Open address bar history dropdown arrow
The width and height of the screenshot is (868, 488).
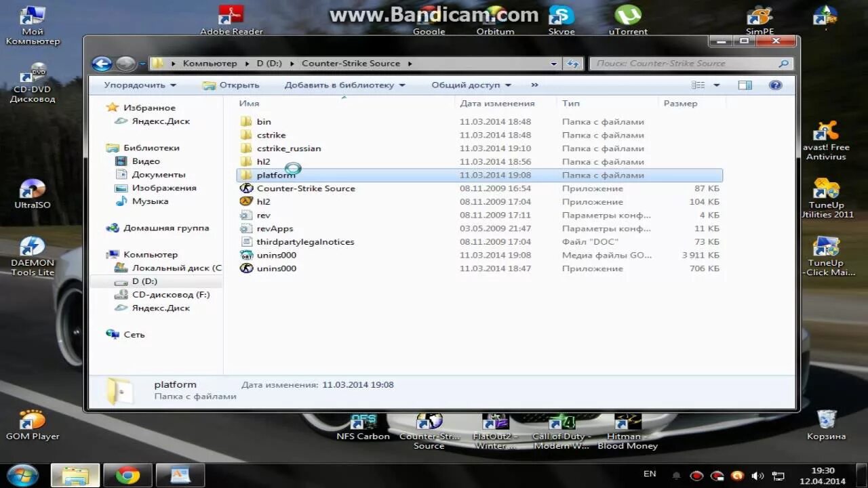[554, 64]
